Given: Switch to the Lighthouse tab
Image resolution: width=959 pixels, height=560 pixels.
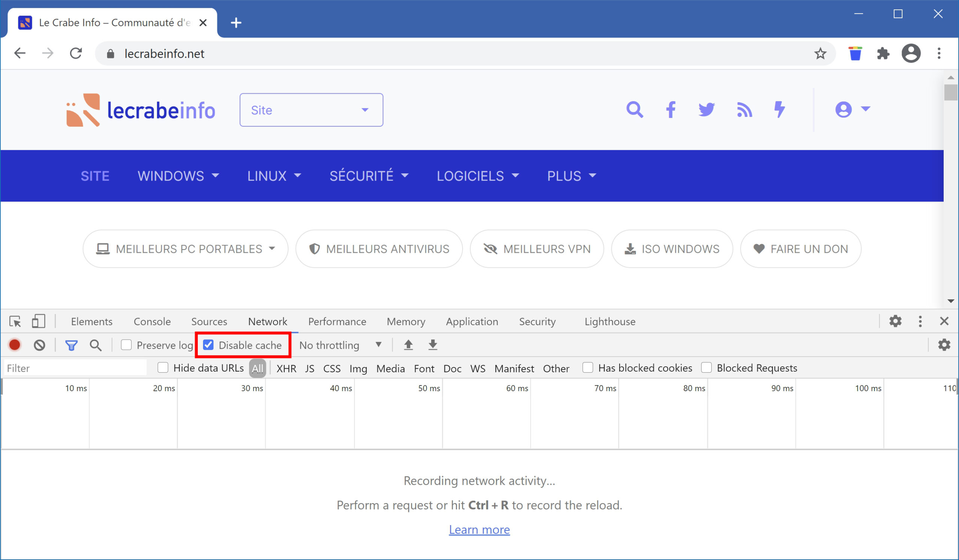Looking at the screenshot, I should coord(610,322).
